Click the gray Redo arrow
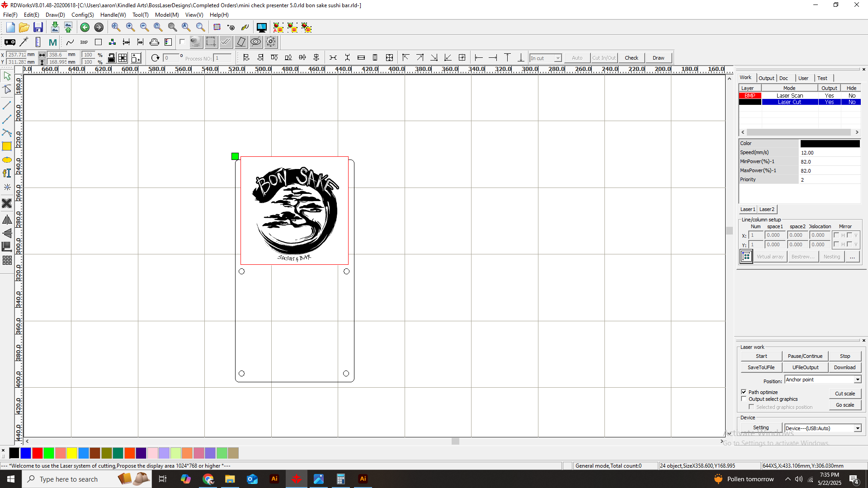This screenshot has height=488, width=868. pyautogui.click(x=99, y=28)
